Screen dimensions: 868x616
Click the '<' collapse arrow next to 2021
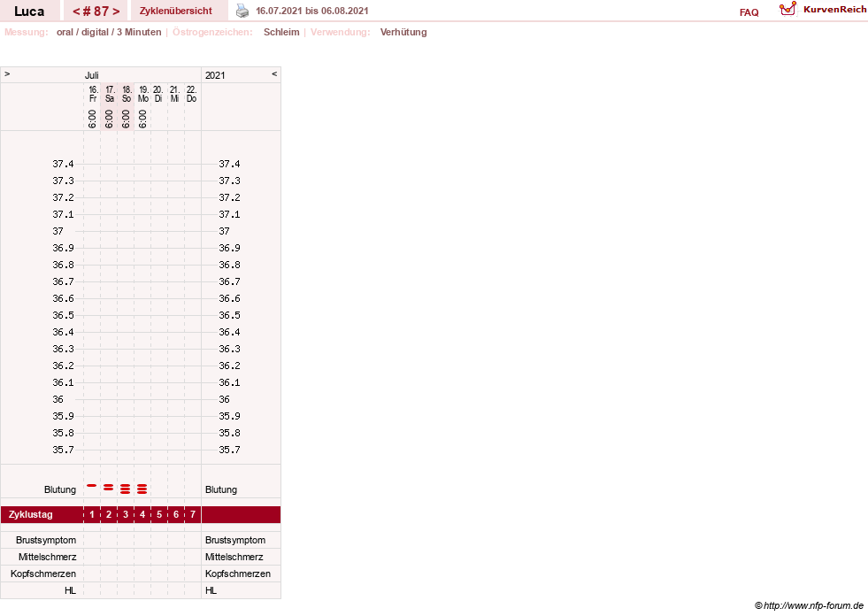click(x=274, y=73)
